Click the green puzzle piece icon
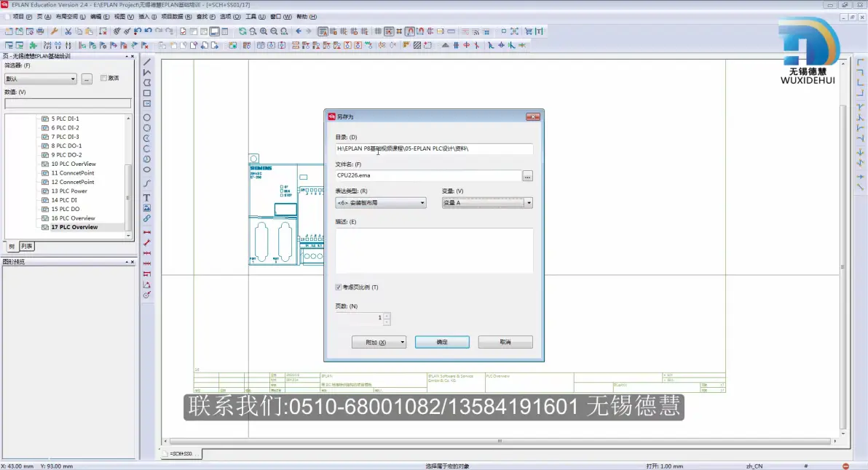The width and height of the screenshot is (868, 470). click(33, 45)
